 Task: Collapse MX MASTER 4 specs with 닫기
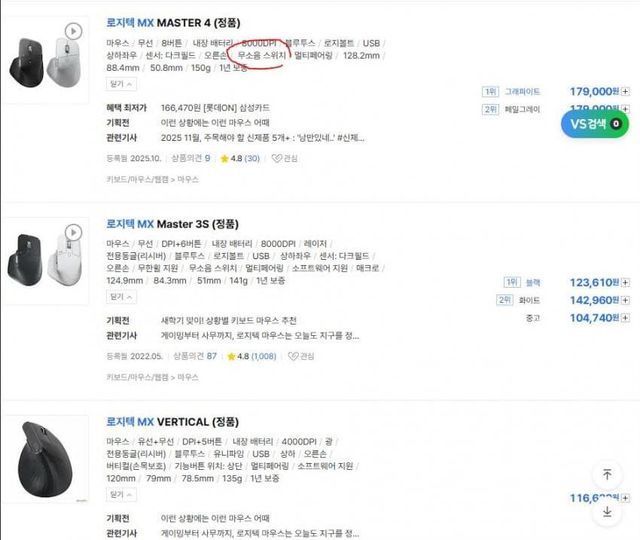(119, 86)
